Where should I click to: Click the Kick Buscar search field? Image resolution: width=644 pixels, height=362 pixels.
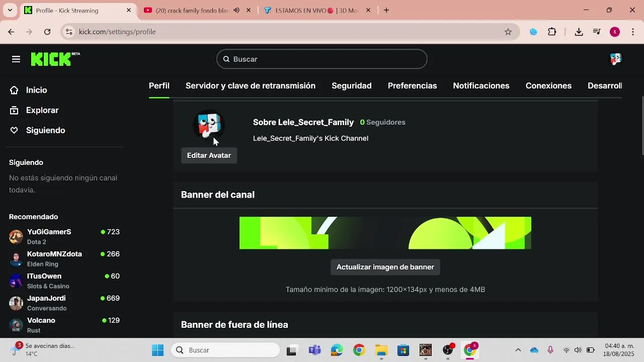click(x=322, y=59)
